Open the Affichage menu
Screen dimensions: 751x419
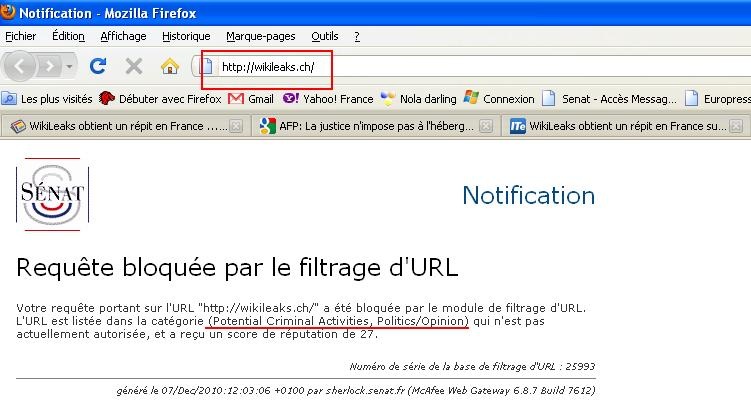click(123, 36)
